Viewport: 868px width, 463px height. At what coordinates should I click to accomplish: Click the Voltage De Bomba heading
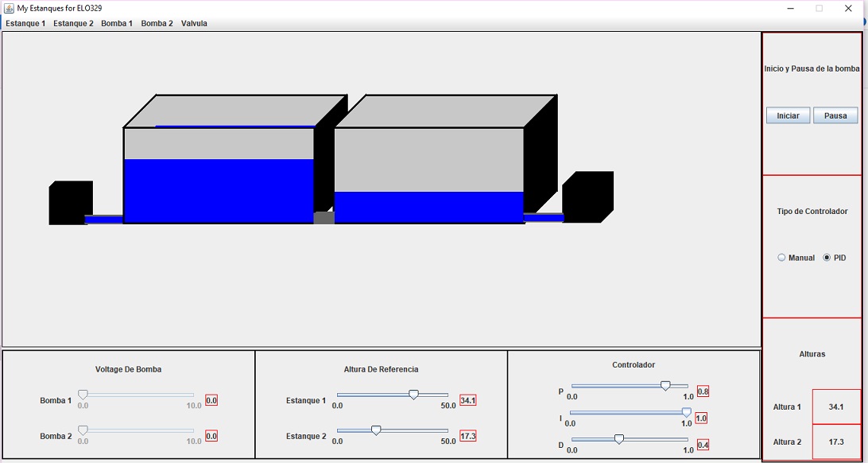pos(129,369)
